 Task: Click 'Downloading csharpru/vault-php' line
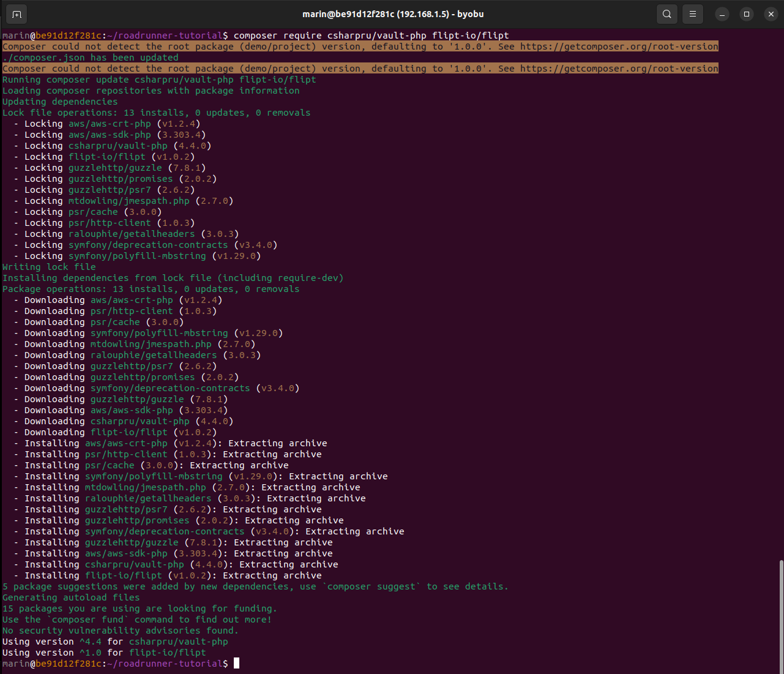tap(124, 421)
